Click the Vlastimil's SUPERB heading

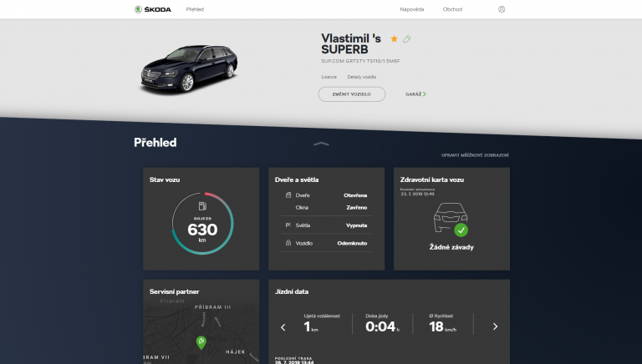351,43
